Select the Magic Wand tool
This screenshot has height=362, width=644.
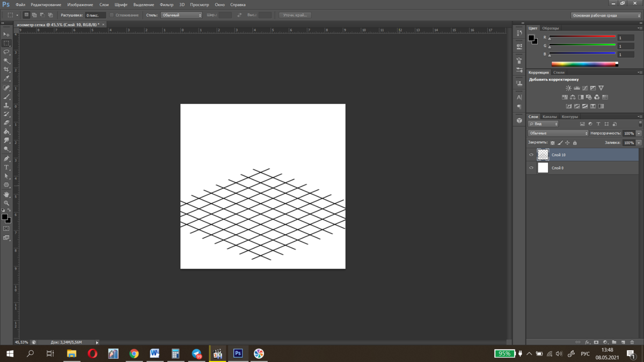click(6, 61)
